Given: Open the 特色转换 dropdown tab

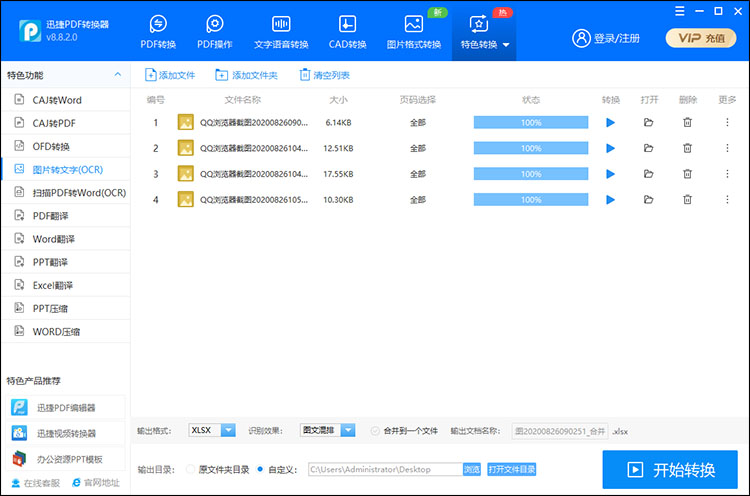Looking at the screenshot, I should (484, 32).
